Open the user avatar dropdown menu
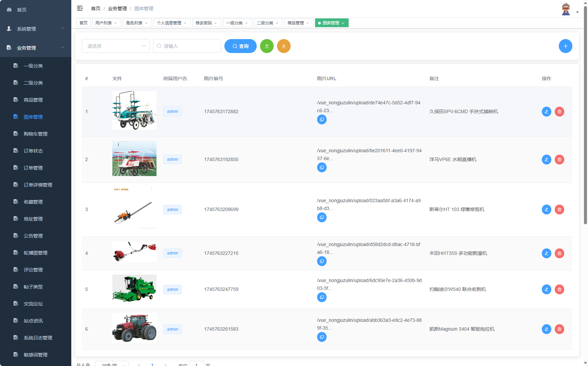Image resolution: width=588 pixels, height=366 pixels. click(x=569, y=10)
